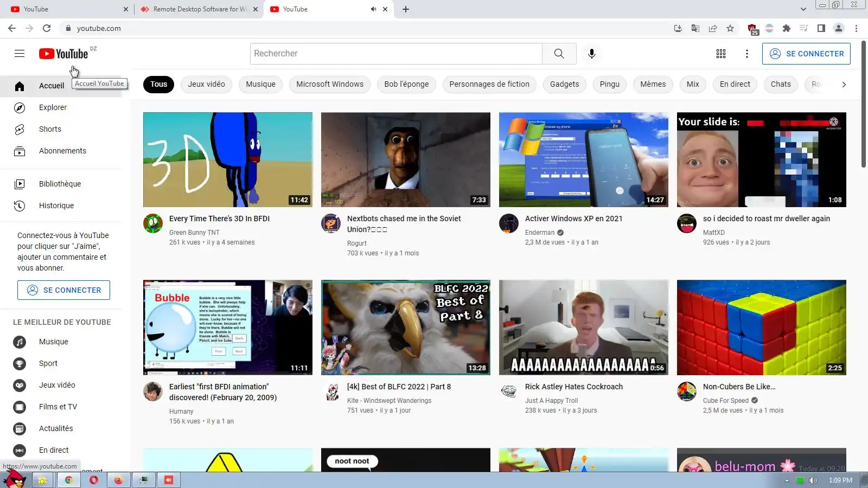
Task: Go back with the browser back arrow
Action: (12, 28)
